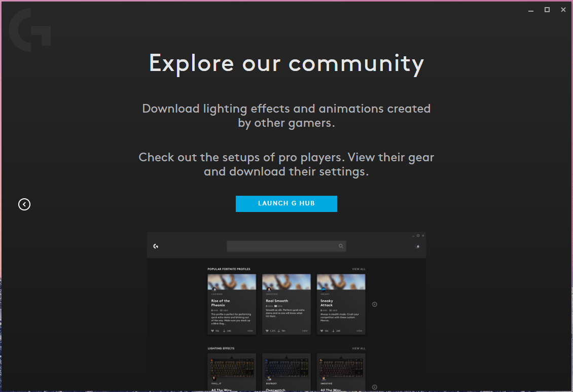Viewport: 573px width, 392px height.
Task: Click the Logitech G logo watermark corner
Action: click(x=29, y=30)
